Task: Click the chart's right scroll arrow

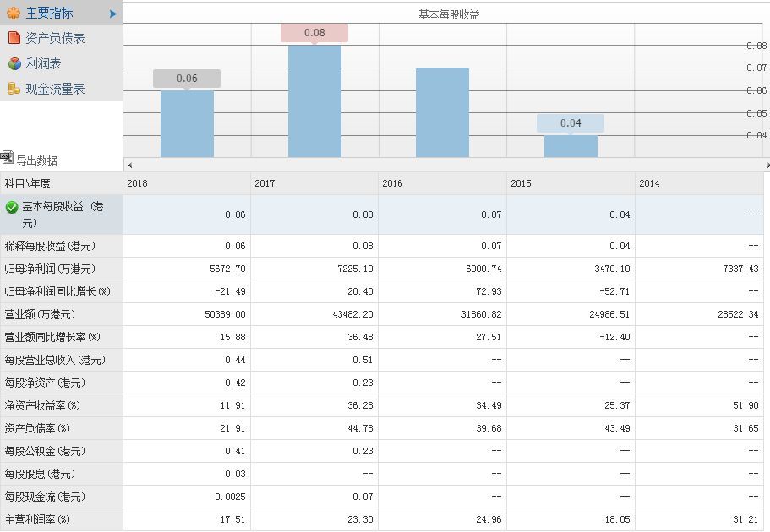Action: coord(767,165)
